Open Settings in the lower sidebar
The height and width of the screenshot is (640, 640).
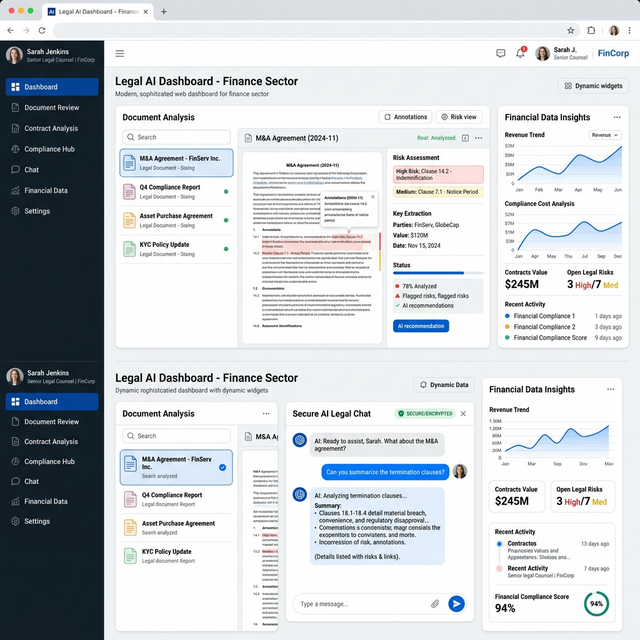pos(52,521)
